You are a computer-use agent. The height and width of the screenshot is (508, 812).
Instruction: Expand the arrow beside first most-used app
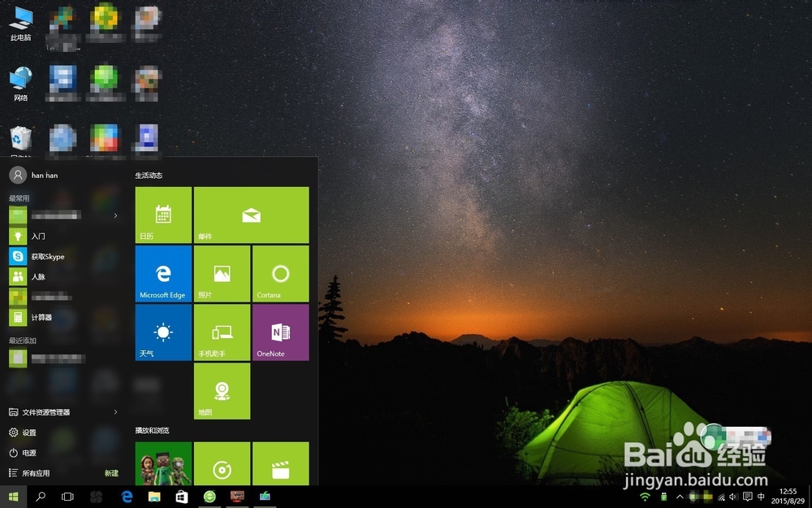pyautogui.click(x=115, y=215)
